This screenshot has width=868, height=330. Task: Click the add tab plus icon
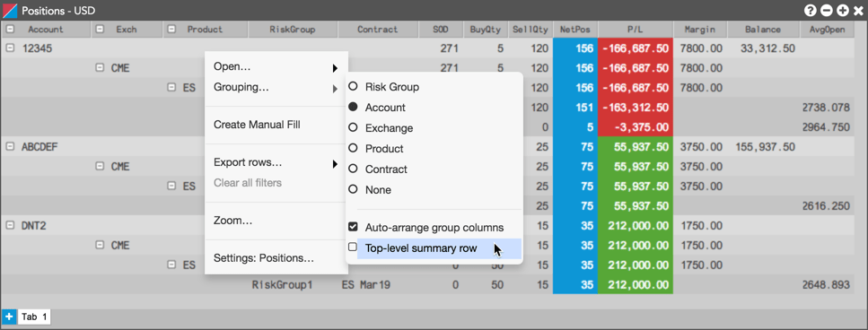coord(8,317)
